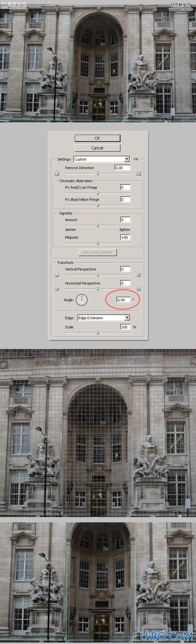Click the 'lighten' label under Vignette Amount

pos(125,230)
